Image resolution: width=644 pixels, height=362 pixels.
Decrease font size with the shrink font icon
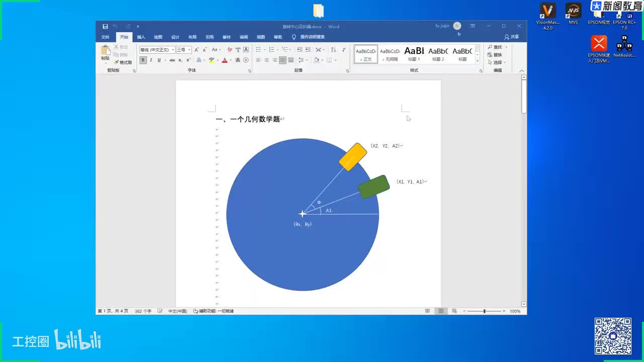coord(204,50)
